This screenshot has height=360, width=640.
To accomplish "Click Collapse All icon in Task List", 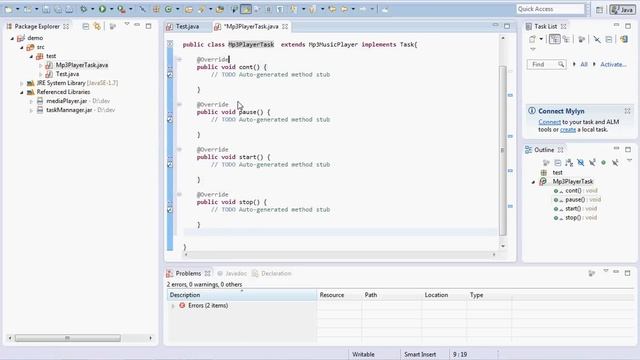I will tap(609, 39).
